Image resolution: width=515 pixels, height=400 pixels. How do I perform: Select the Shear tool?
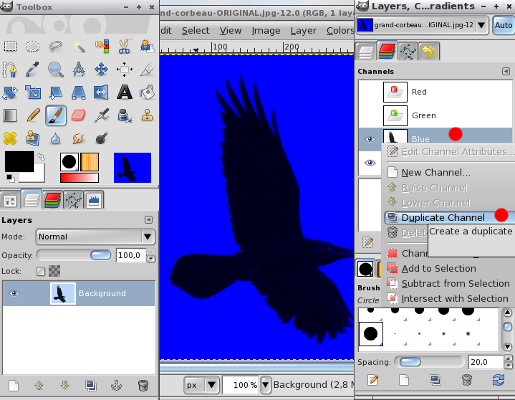[x=56, y=92]
